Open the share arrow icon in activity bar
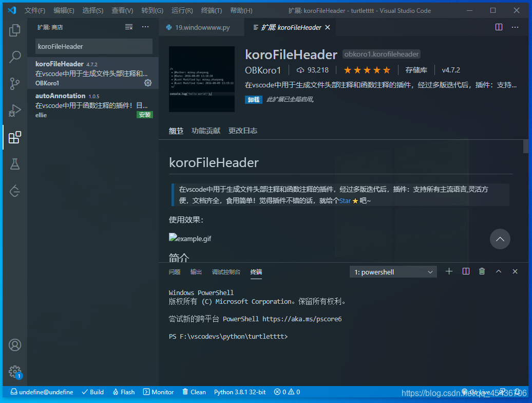 (14, 191)
